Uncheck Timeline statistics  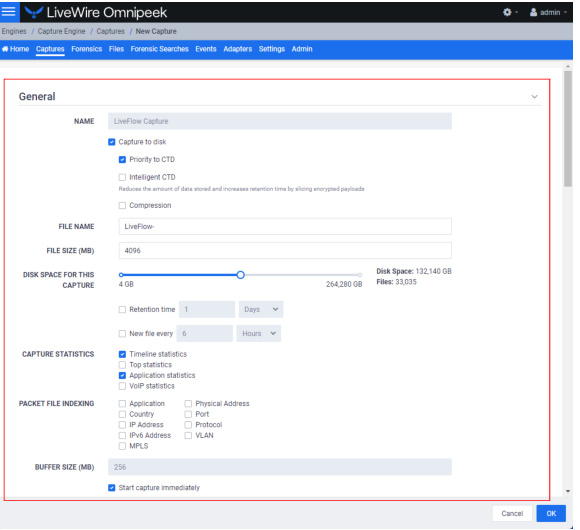[x=122, y=354]
